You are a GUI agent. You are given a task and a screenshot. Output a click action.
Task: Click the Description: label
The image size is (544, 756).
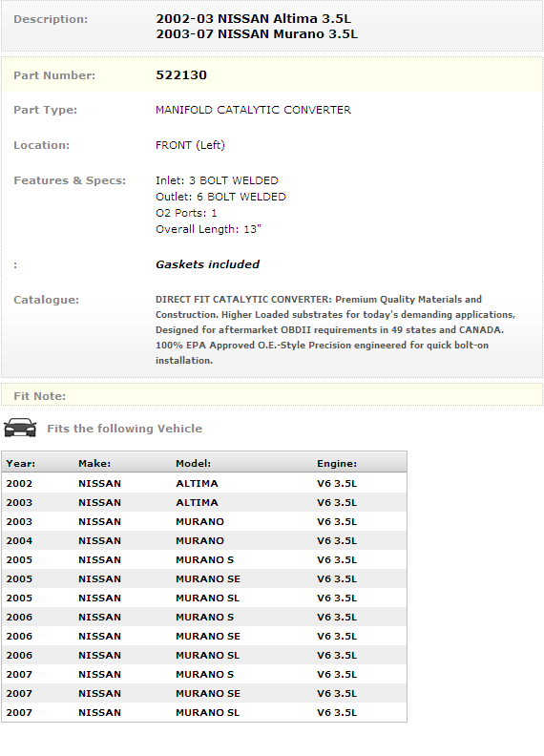coord(51,19)
